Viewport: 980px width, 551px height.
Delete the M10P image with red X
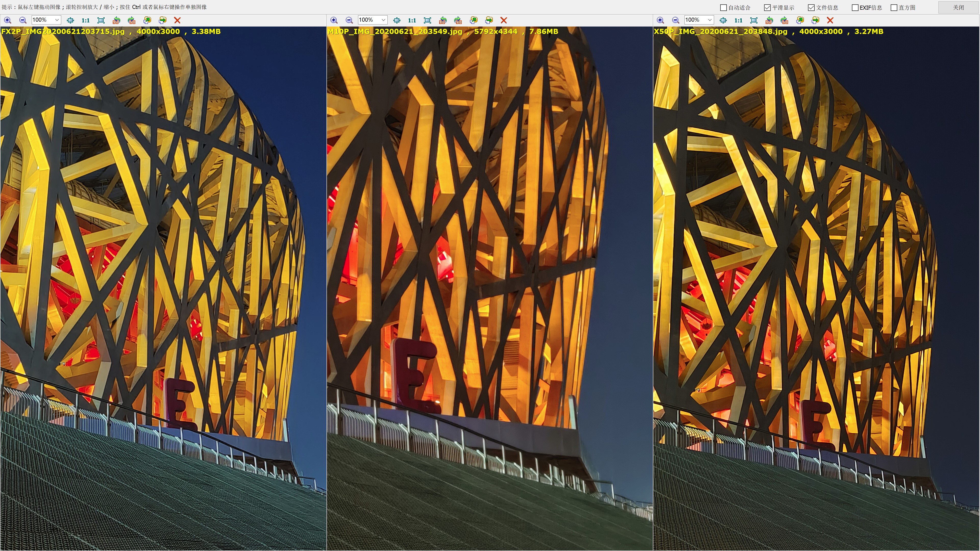click(x=504, y=20)
